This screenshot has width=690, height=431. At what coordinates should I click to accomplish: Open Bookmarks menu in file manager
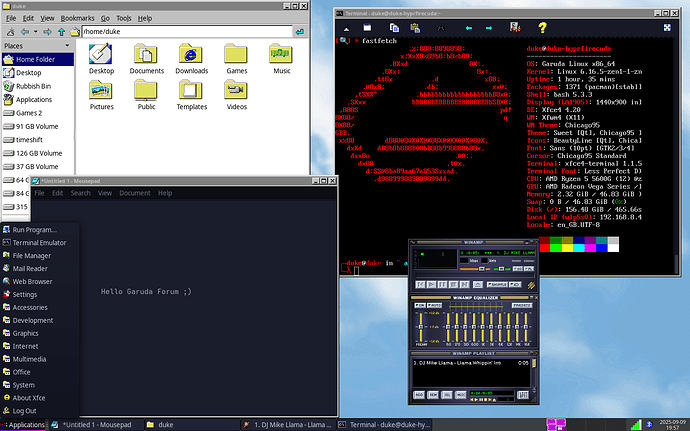point(77,18)
